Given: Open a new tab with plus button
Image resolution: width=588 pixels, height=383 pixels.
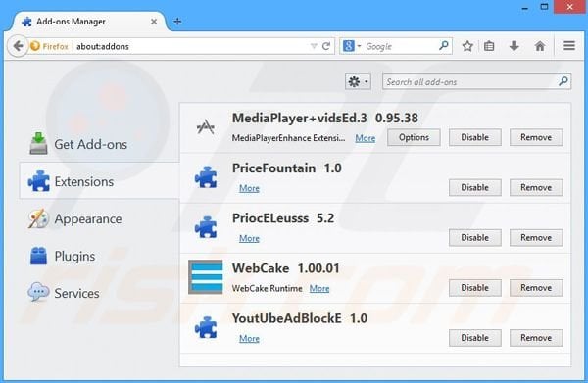Looking at the screenshot, I should [x=177, y=22].
